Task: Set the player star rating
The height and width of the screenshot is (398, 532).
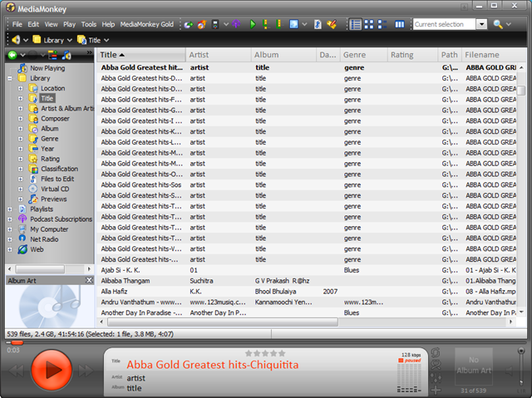Action: click(265, 354)
